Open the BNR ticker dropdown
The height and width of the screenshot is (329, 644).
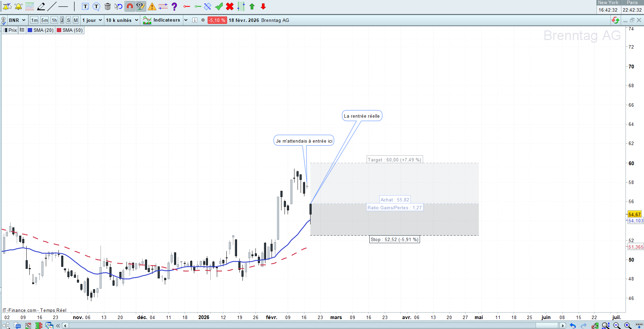point(17,20)
